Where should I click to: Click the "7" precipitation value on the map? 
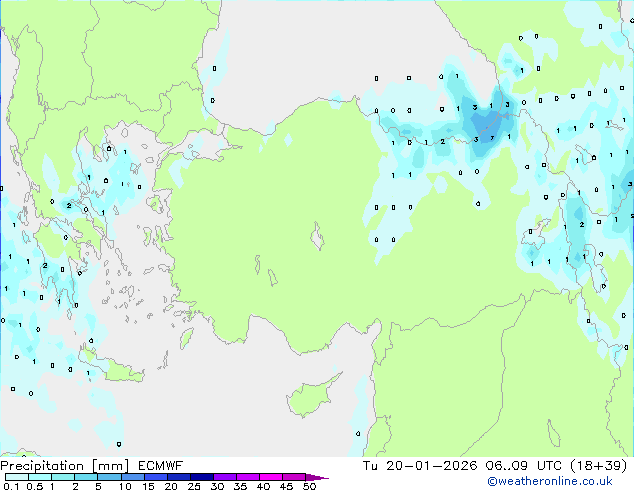coord(492,138)
